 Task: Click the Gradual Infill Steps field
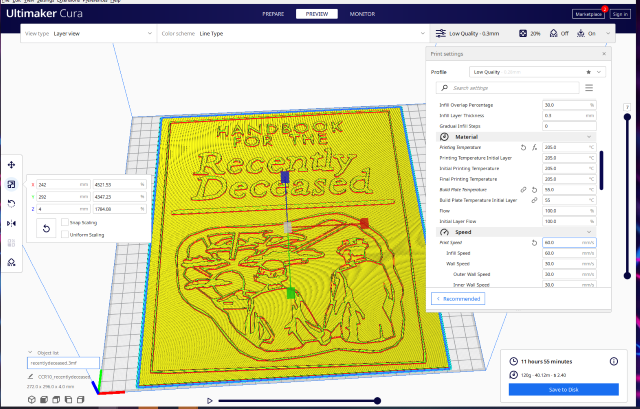click(x=569, y=126)
